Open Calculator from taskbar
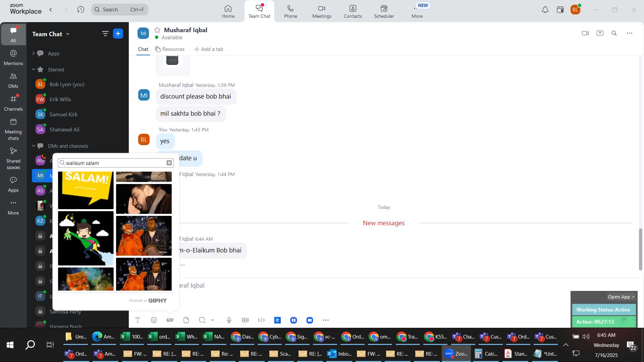Viewport: 644px width, 362px height. (x=486, y=354)
